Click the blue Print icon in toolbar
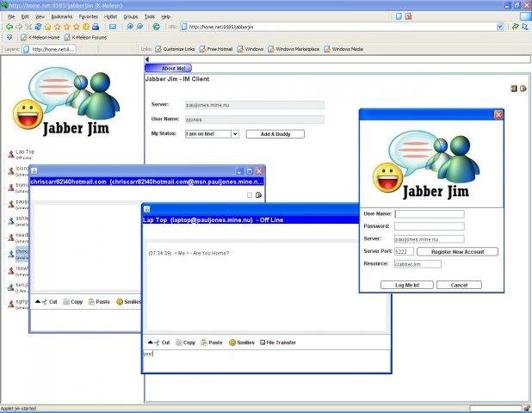Screen dimensions: 532x413 click(x=96, y=27)
